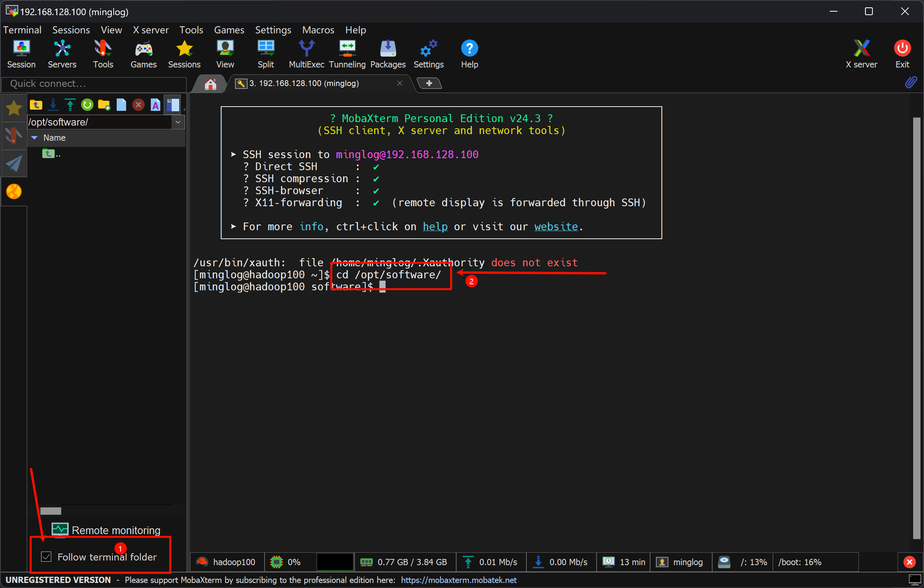
Task: Create a new remote directory
Action: [x=104, y=105]
